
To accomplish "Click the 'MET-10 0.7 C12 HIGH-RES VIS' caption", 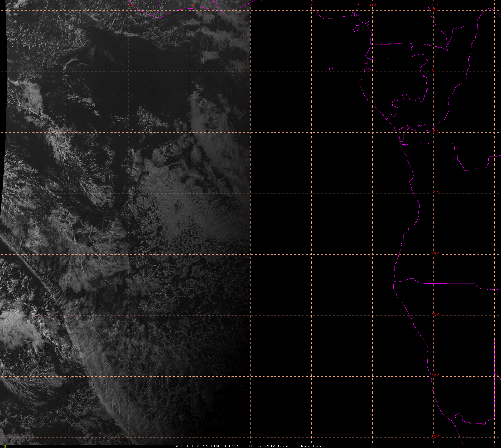I will pos(207,446).
